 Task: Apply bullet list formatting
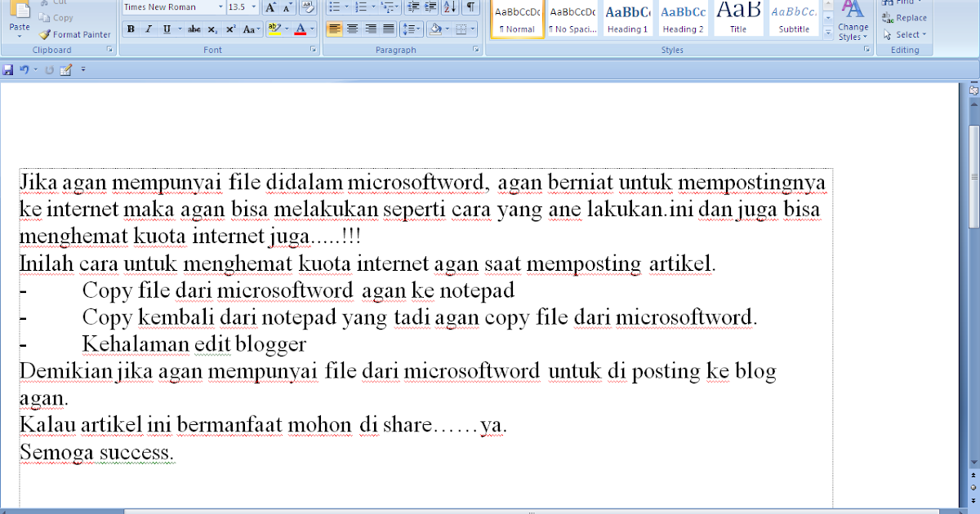coord(336,7)
